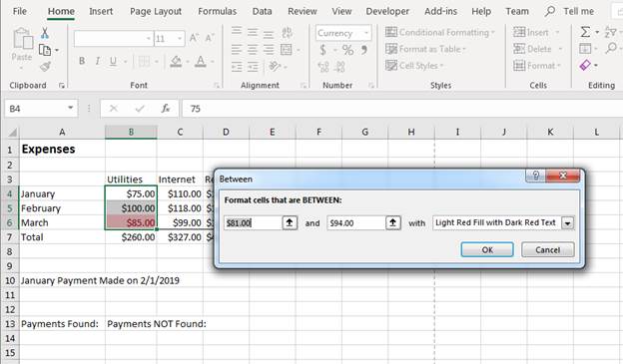Click the Cut scissors icon
Viewport: 623px width, 364px height.
[x=45, y=33]
